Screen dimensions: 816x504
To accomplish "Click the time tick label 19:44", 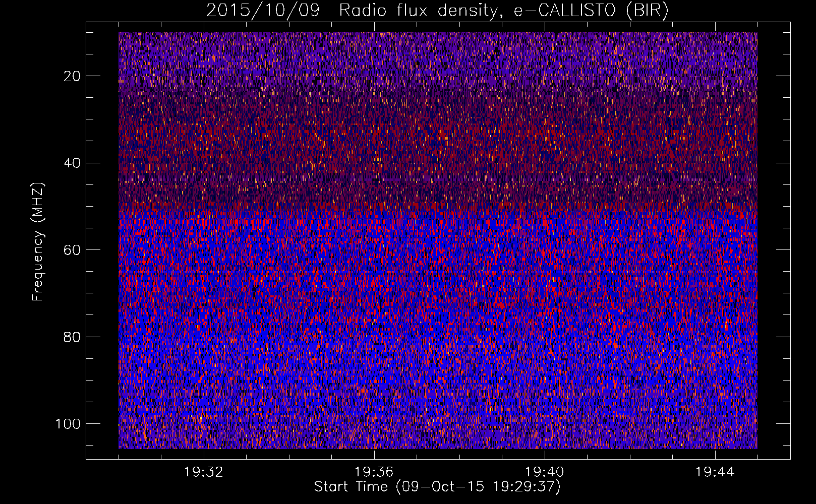I will (x=715, y=472).
